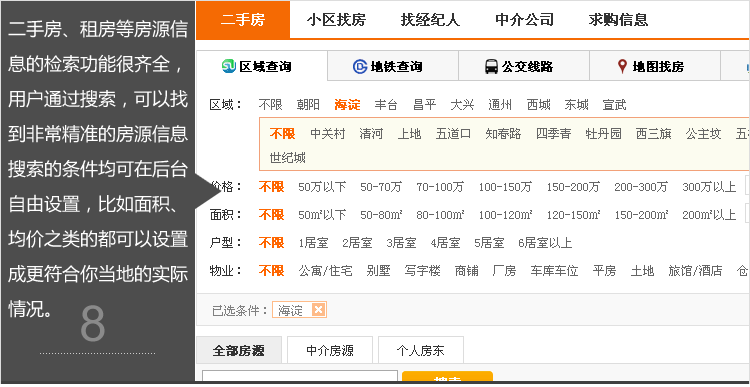The image size is (750, 387).
Task: Select 不限 in the 物业 row
Action: [271, 271]
